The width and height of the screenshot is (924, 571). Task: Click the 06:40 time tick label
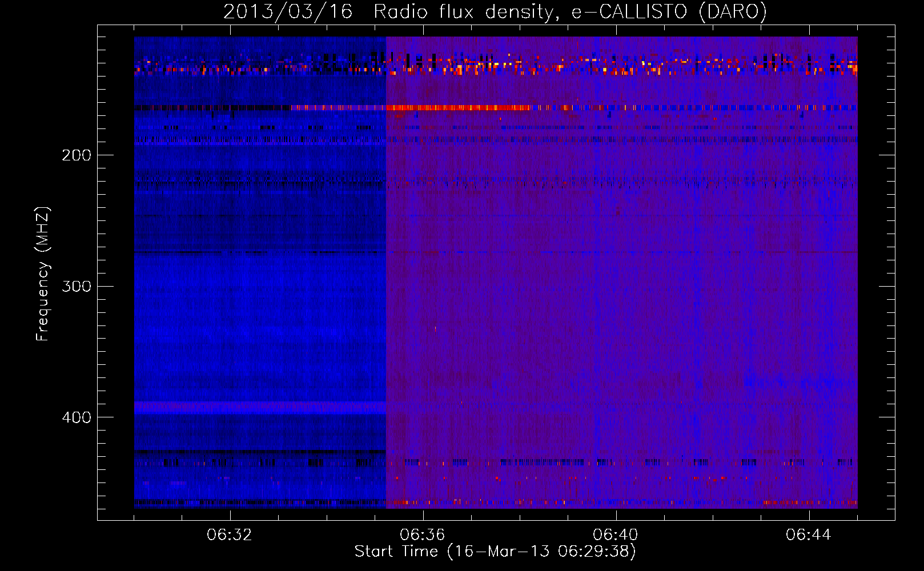[x=616, y=535]
